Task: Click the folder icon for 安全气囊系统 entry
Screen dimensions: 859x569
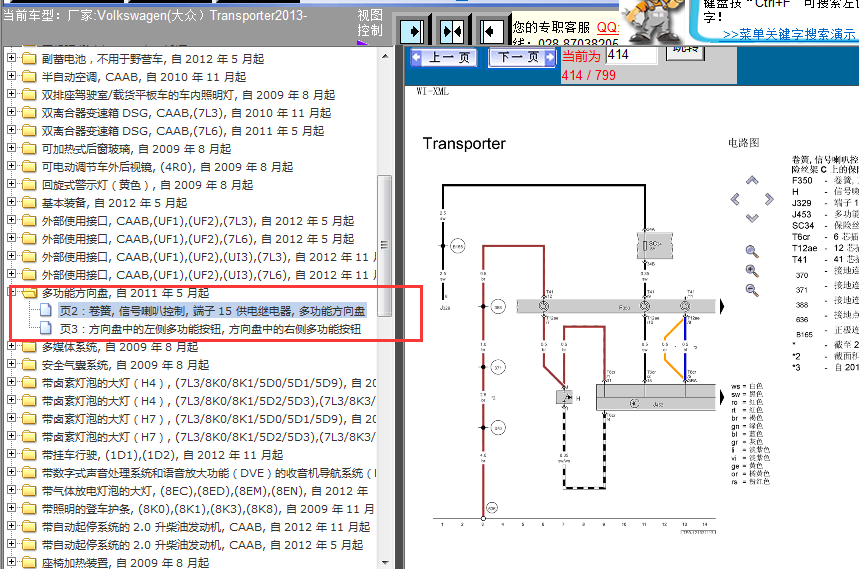Action: click(x=29, y=365)
